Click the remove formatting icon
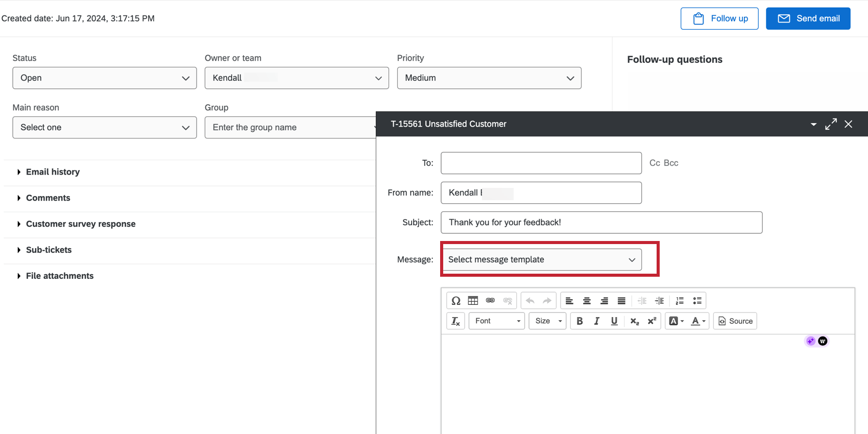This screenshot has height=434, width=868. pyautogui.click(x=455, y=321)
